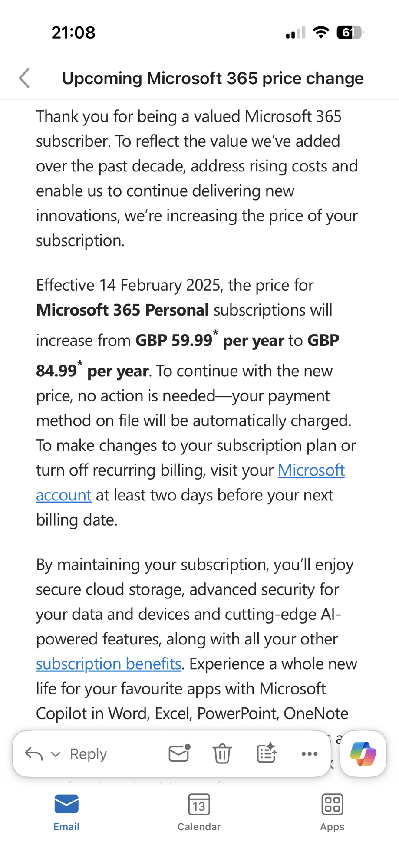Tap the cellular signal bars icon
399x868 pixels.
[296, 33]
